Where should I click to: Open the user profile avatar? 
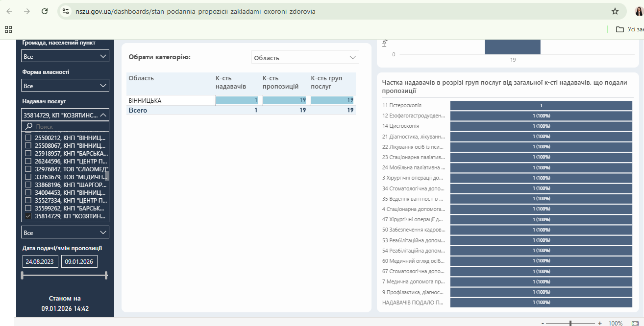639,11
